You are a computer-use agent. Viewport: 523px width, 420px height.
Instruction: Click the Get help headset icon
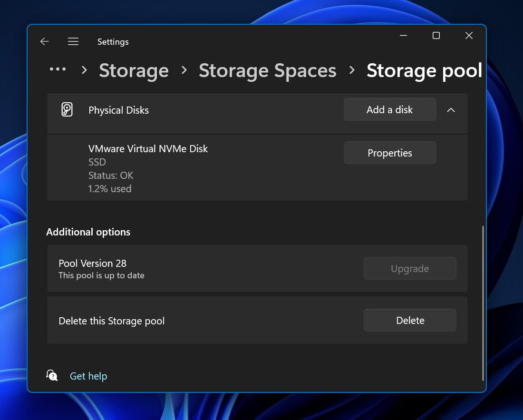[52, 375]
